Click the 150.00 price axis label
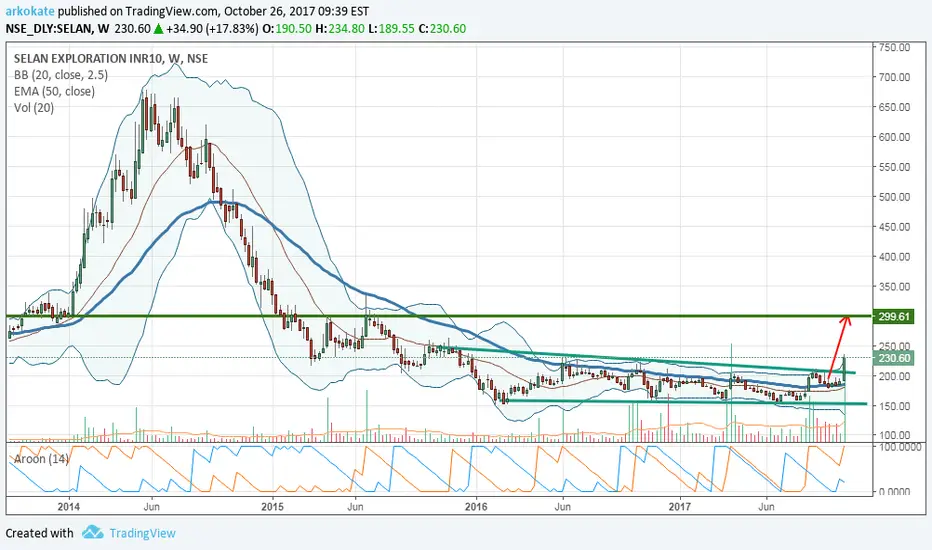 tap(895, 406)
